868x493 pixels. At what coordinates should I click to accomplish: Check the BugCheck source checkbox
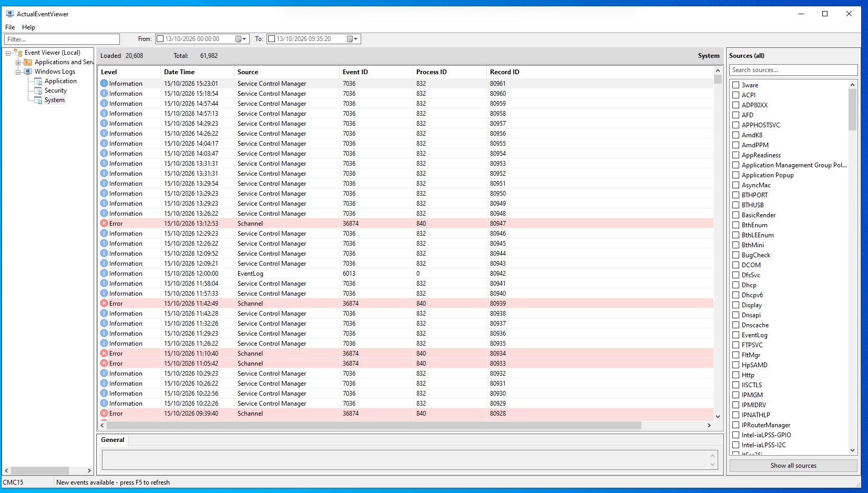coord(736,255)
